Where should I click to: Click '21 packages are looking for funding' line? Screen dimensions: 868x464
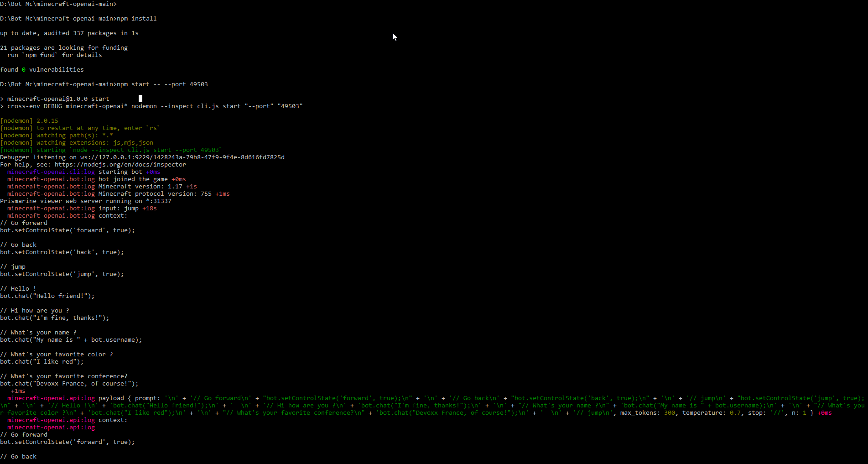coord(64,47)
